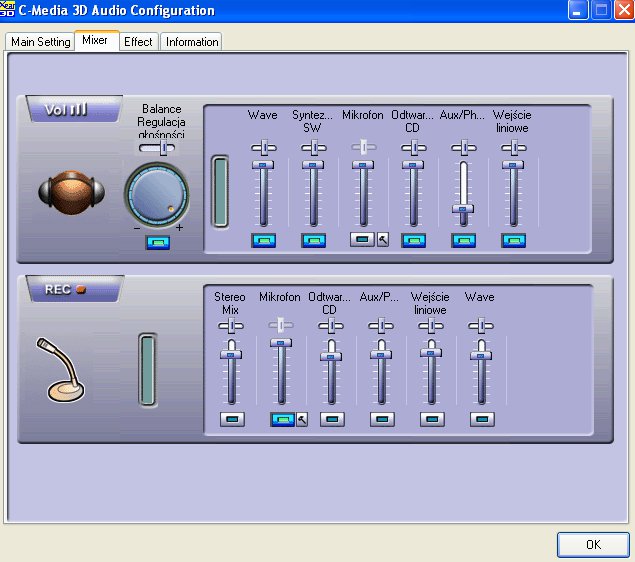Click playback Wejście liniowe balance slider

(514, 148)
